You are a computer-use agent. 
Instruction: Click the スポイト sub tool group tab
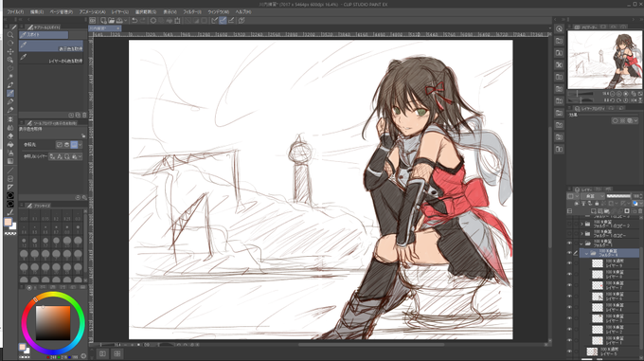[44, 35]
